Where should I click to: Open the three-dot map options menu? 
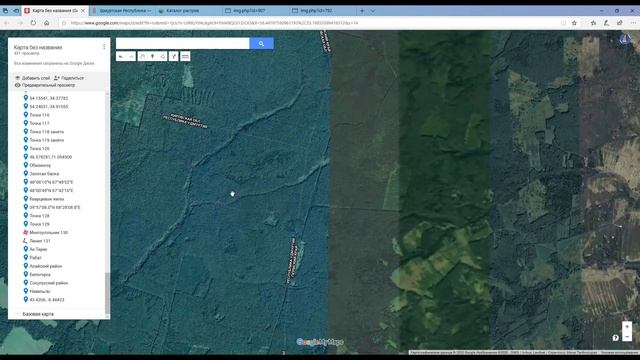pyautogui.click(x=104, y=47)
